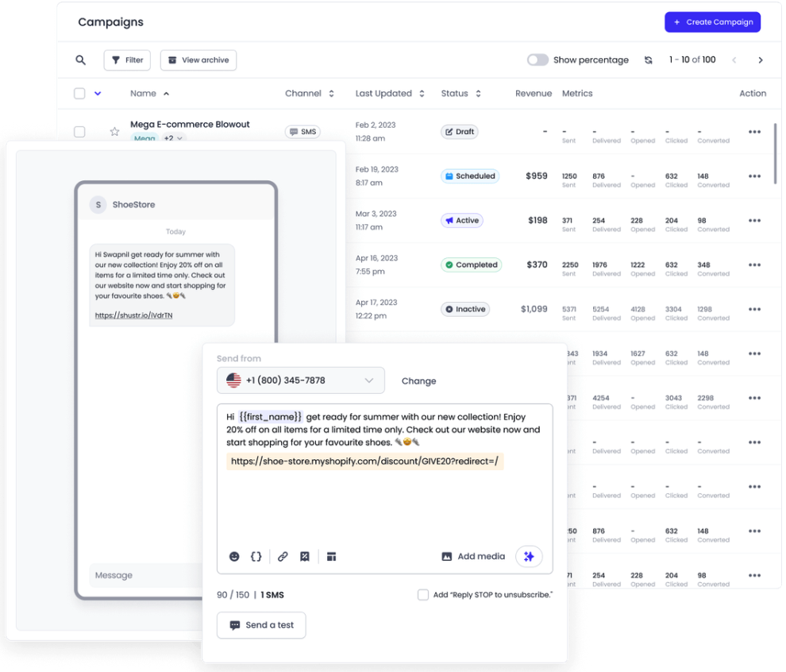Click the Create Campaign button
Screen dimensions: 786x672
pyautogui.click(x=712, y=22)
